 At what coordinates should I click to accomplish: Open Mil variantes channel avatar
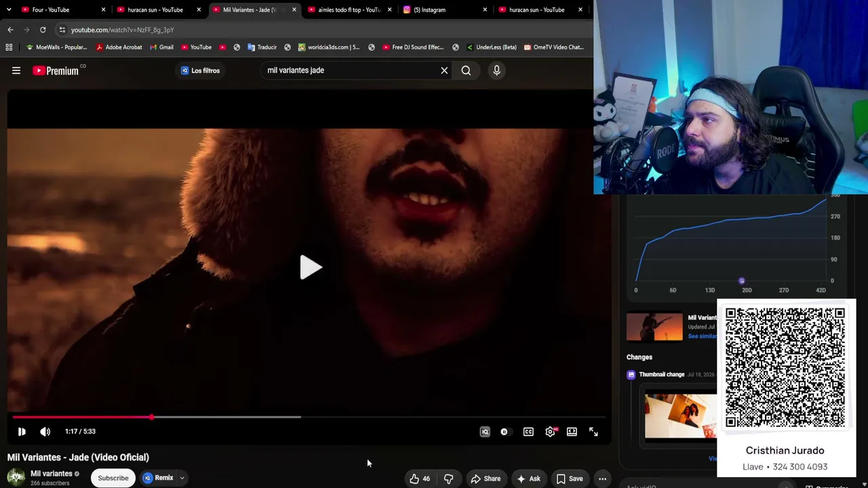pyautogui.click(x=16, y=477)
